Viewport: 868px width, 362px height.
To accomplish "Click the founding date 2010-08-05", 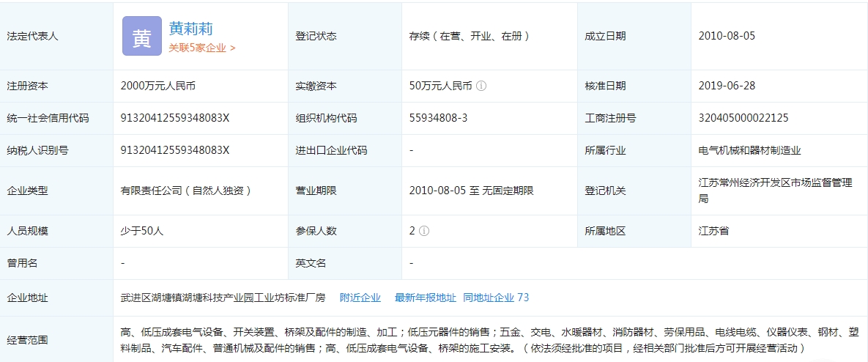I will point(727,36).
